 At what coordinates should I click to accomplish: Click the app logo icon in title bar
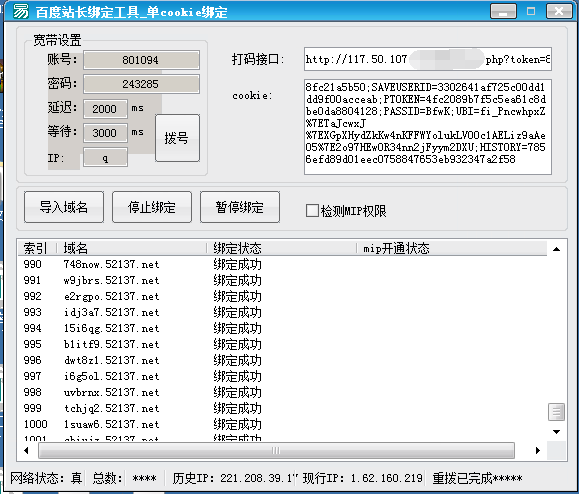(x=21, y=11)
